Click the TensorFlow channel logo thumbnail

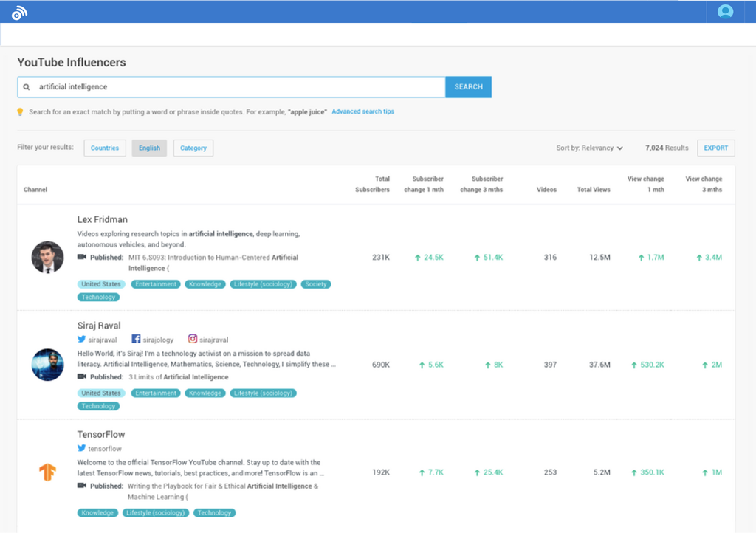47,472
